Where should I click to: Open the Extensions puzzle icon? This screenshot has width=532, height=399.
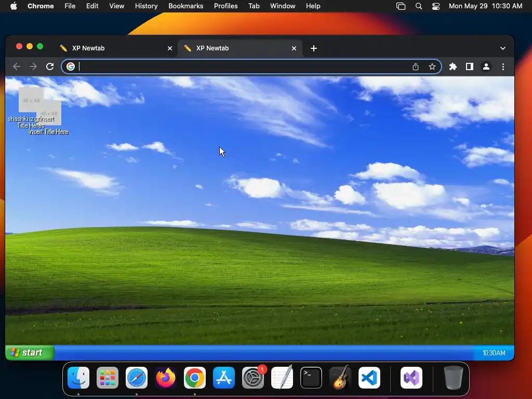(x=453, y=66)
